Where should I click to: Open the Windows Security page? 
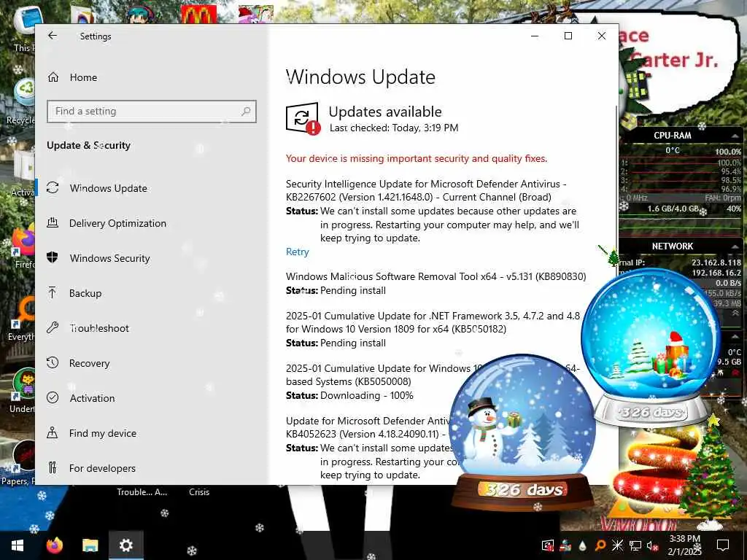point(109,258)
